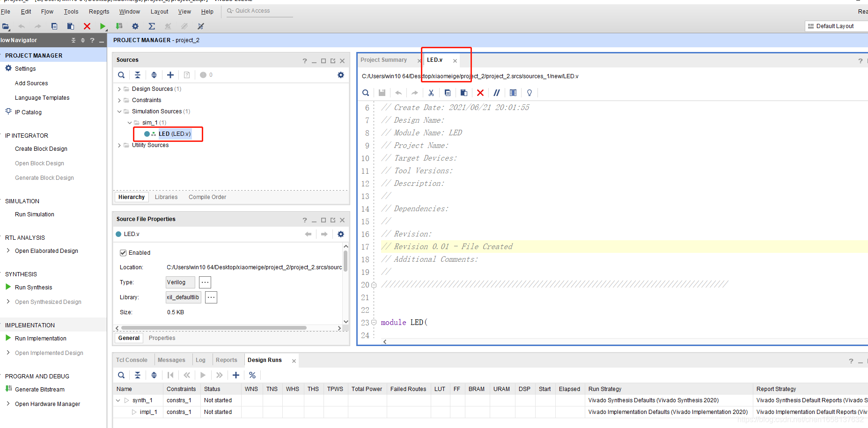Search in Design Runs panel
The width and height of the screenshot is (868, 428).
pos(121,375)
